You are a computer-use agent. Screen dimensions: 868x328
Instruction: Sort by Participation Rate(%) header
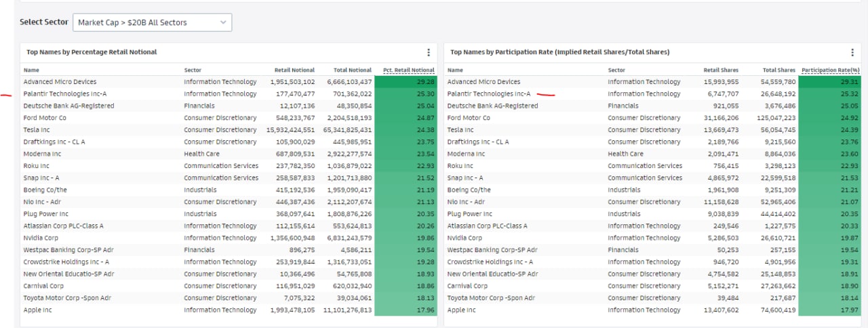click(x=831, y=70)
